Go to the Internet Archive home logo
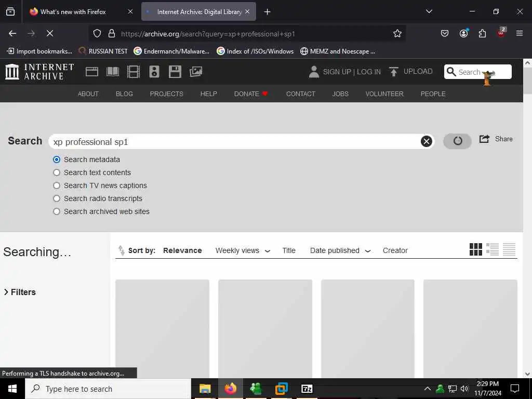The width and height of the screenshot is (532, 399). (x=39, y=72)
